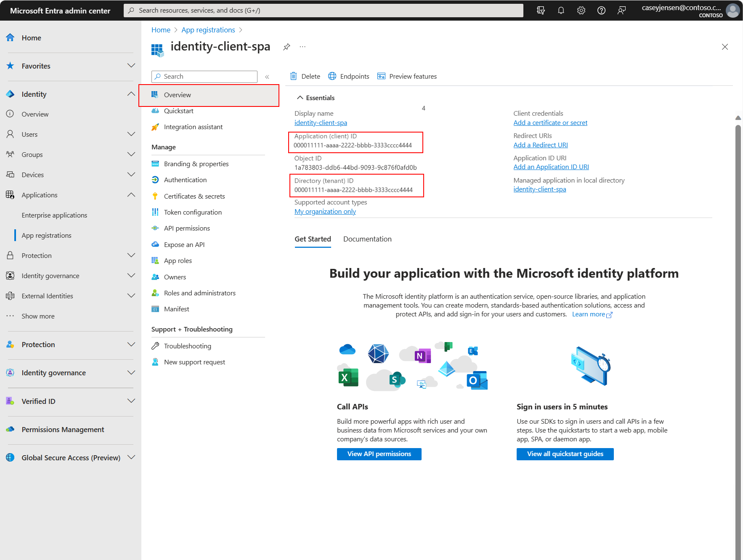Viewport: 743px width, 560px height.
Task: Switch to the Get Started tab
Action: point(313,239)
